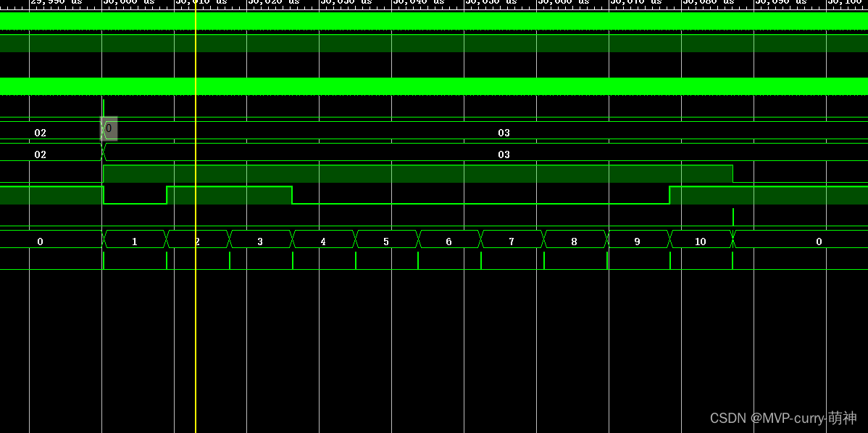
Task: Click the second bright green clock trace
Action: tap(435, 87)
